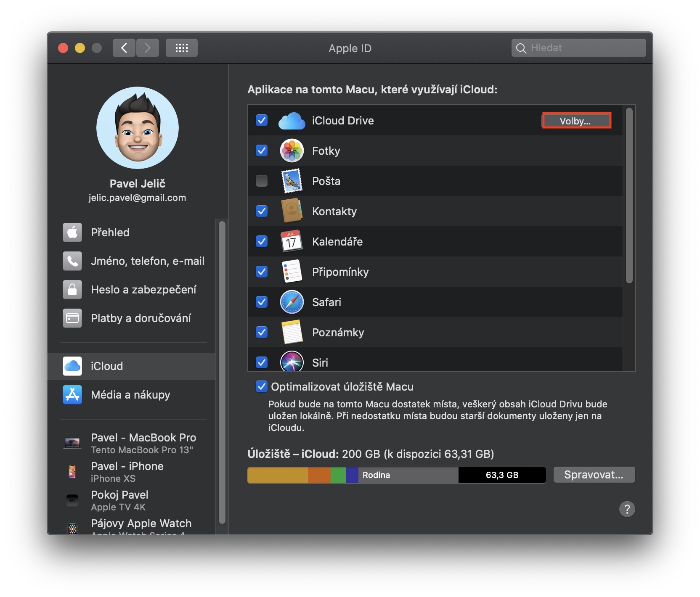Click the orange storage bar segment
This screenshot has height=597, width=700.
click(319, 475)
